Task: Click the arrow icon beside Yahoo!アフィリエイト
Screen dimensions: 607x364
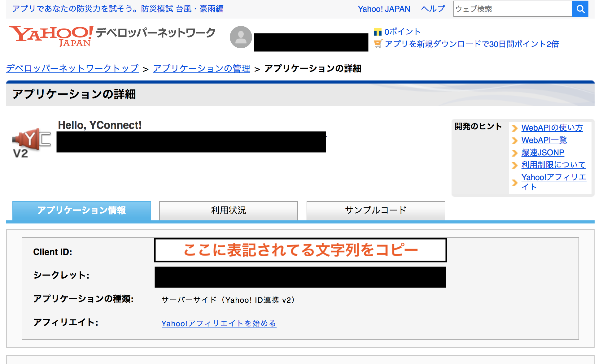Action: (x=514, y=183)
